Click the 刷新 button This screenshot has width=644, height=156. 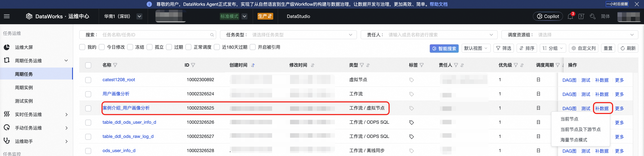click(628, 48)
